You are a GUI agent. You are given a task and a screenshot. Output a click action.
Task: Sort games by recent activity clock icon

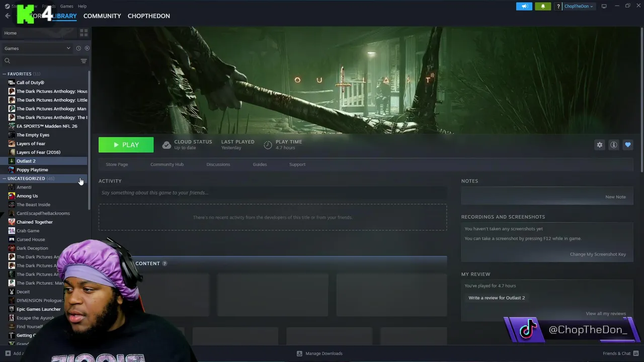pyautogui.click(x=78, y=48)
